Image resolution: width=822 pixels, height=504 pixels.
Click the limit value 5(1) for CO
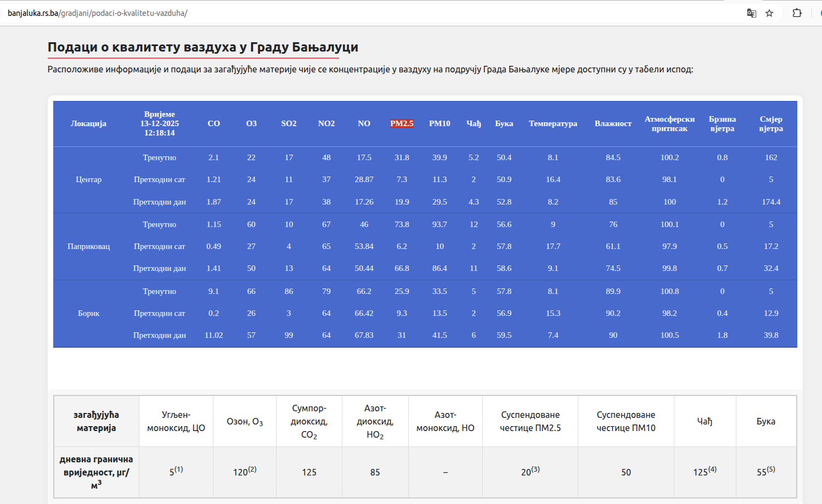click(176, 471)
